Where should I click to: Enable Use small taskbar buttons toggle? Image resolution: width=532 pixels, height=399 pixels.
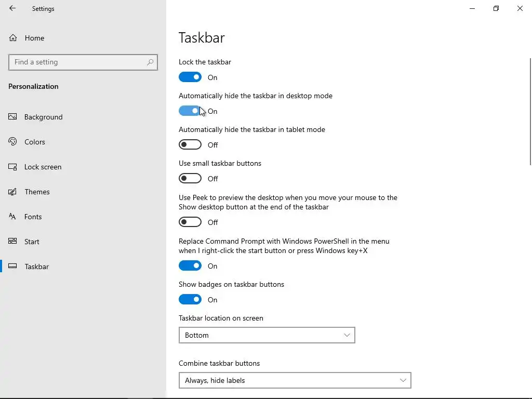(x=190, y=179)
